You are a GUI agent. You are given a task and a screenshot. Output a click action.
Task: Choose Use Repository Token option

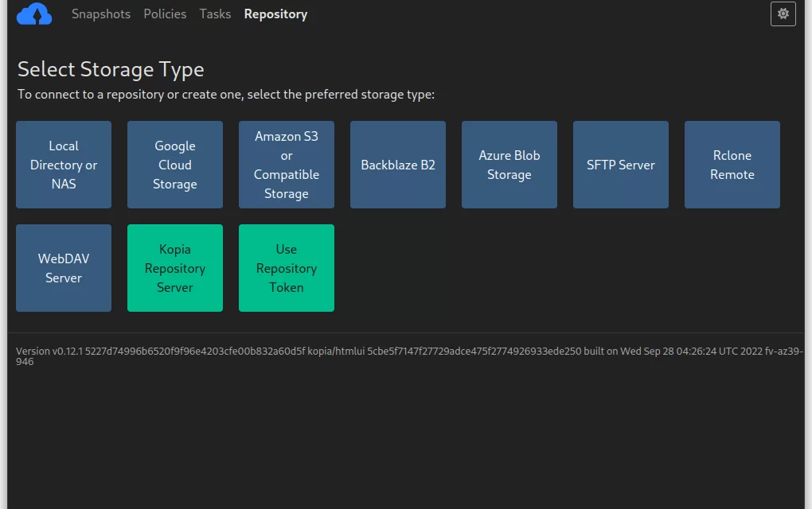[286, 268]
